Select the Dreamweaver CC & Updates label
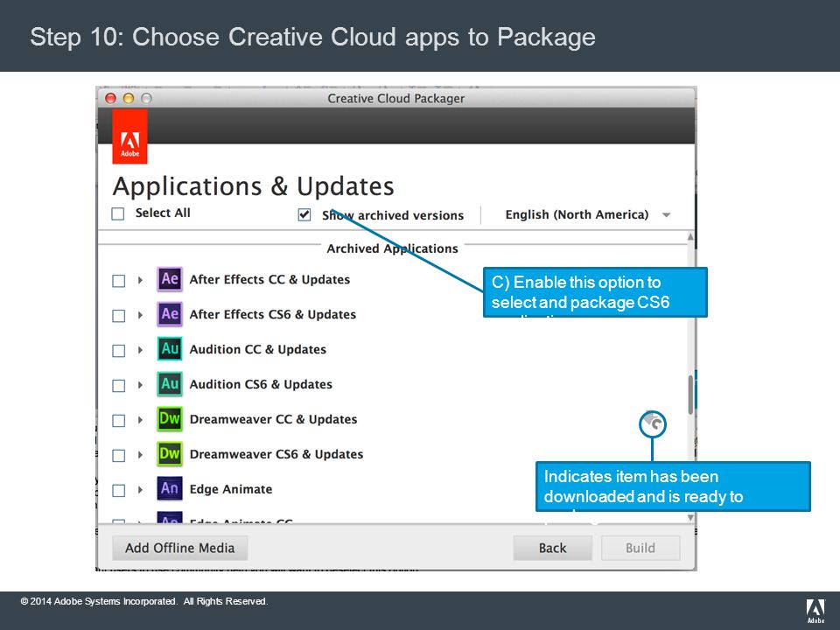This screenshot has width=840, height=630. 273,419
